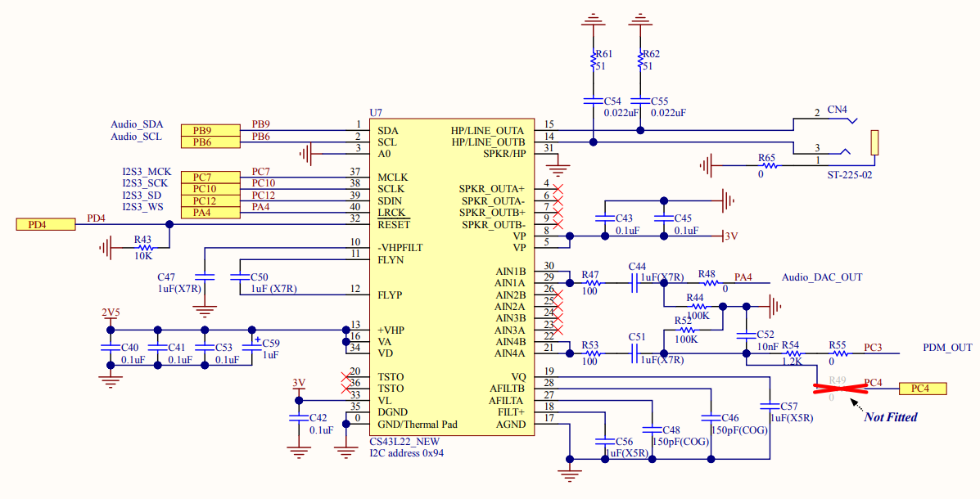Screen dimensions: 980x499
Task: Select the PC4 yellow port box
Action: point(923,389)
